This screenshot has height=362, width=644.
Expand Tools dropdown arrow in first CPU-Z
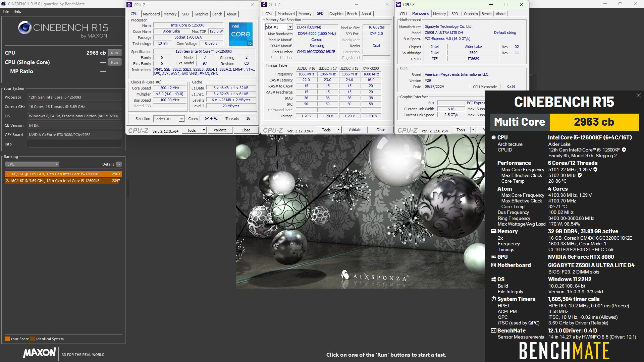204,130
